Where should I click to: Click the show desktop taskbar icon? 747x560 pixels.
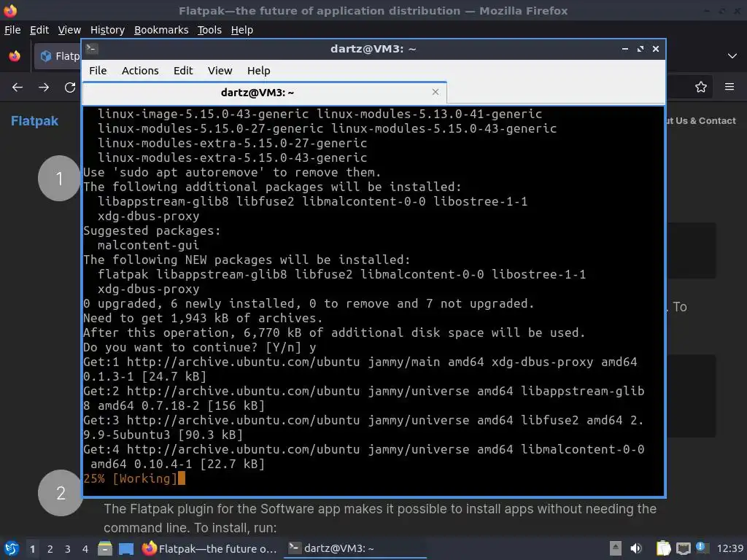(x=126, y=548)
